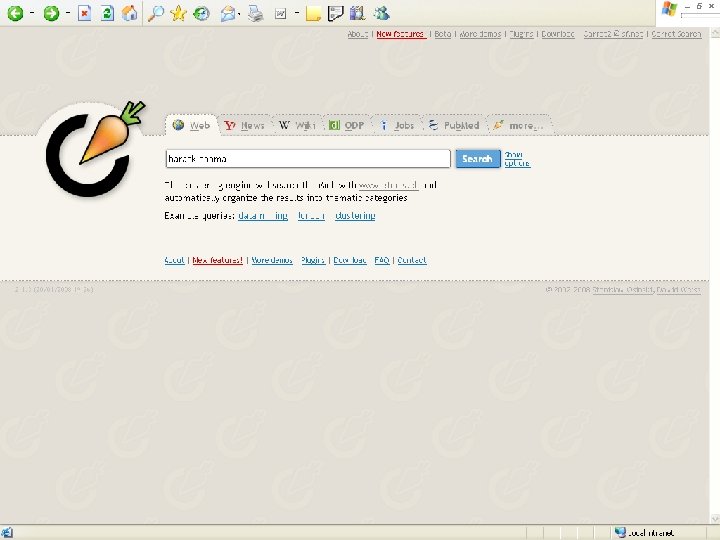
Task: Open bottom More demos link
Action: pyautogui.click(x=272, y=260)
